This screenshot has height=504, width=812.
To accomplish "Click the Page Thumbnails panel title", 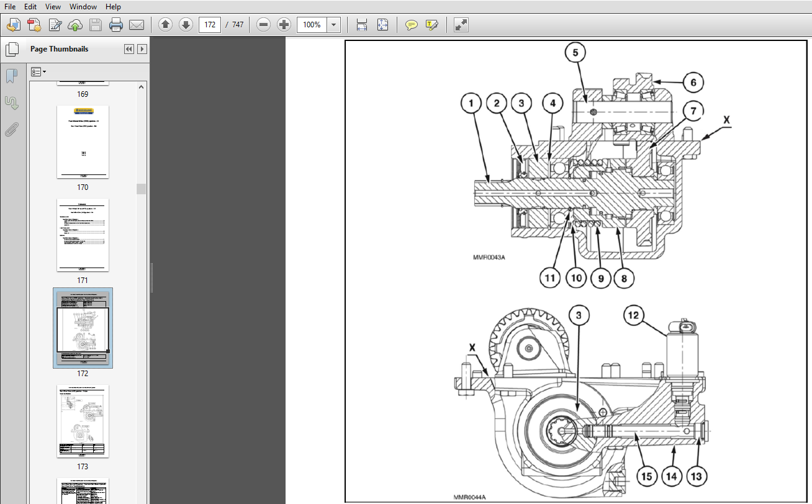I will [x=59, y=49].
